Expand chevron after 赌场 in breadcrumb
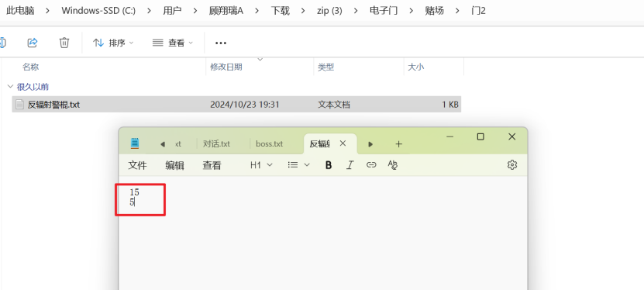This screenshot has height=290, width=644. [x=457, y=11]
